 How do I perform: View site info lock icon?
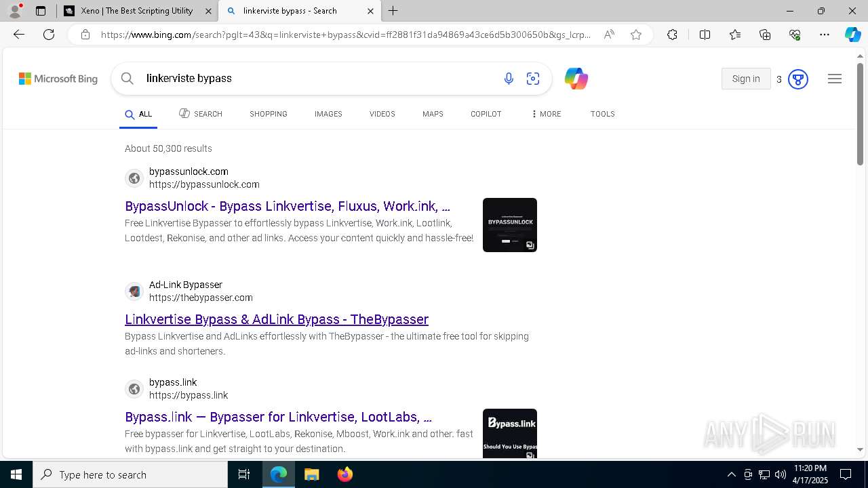tap(85, 35)
